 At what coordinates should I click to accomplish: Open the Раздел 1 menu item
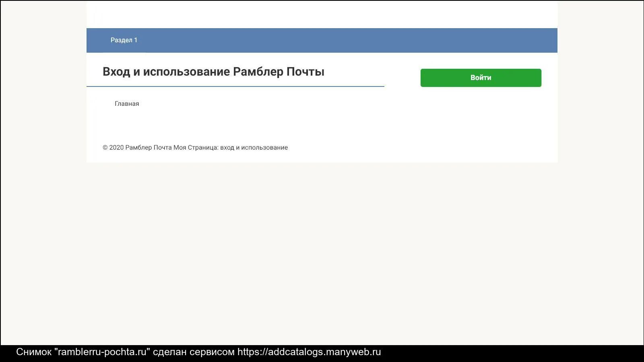pos(124,40)
